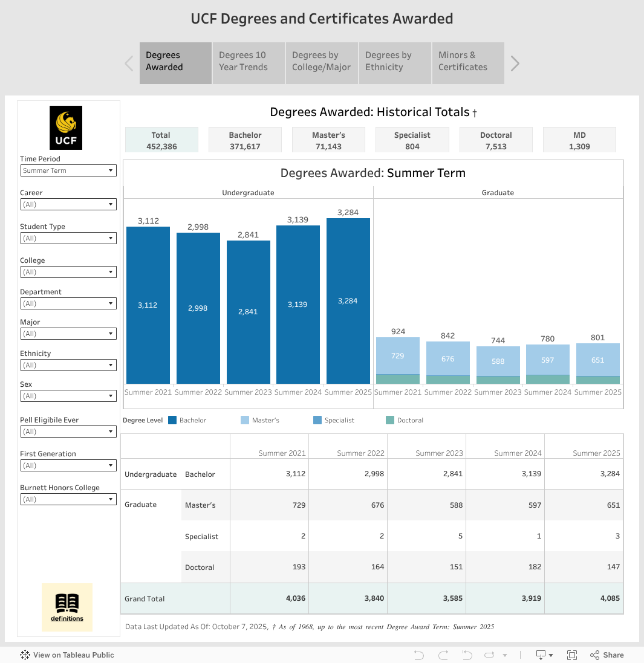Screen dimensions: 644x663
Task: Go to Minors & Certificates tab
Action: (467, 63)
